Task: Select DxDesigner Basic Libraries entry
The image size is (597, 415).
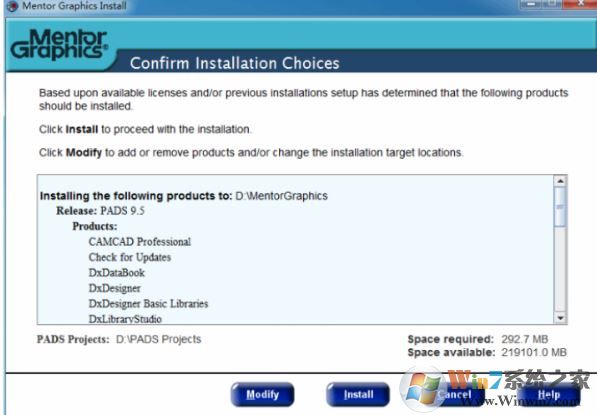Action: click(x=148, y=304)
